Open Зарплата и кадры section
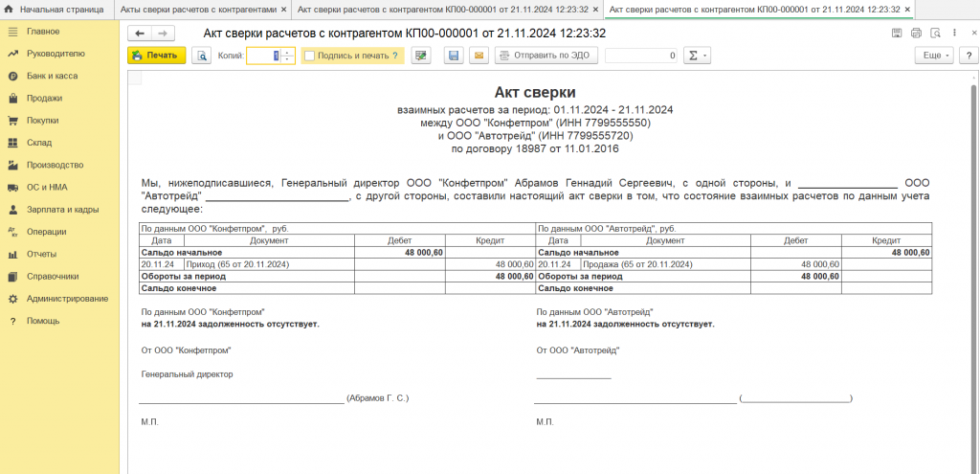Image resolution: width=980 pixels, height=474 pixels. click(62, 210)
